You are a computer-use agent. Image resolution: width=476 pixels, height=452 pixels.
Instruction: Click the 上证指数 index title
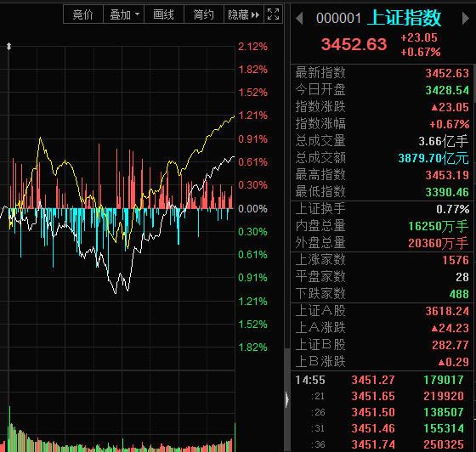click(x=405, y=18)
